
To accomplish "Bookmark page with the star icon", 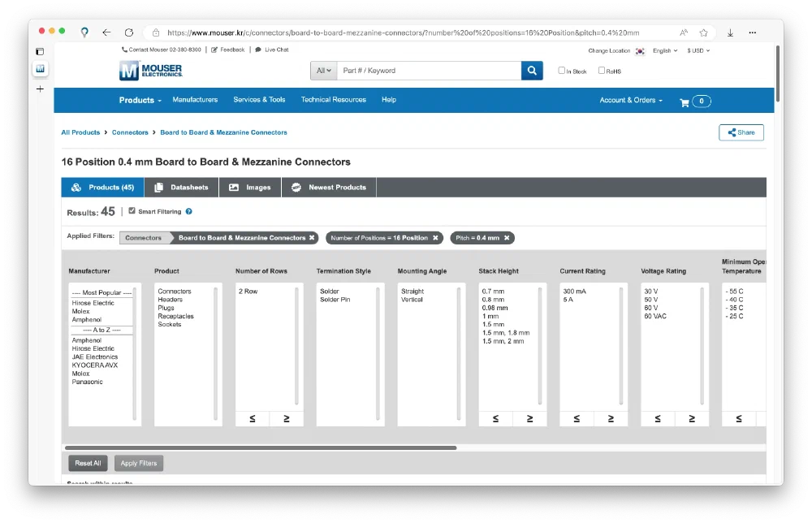I will (703, 32).
